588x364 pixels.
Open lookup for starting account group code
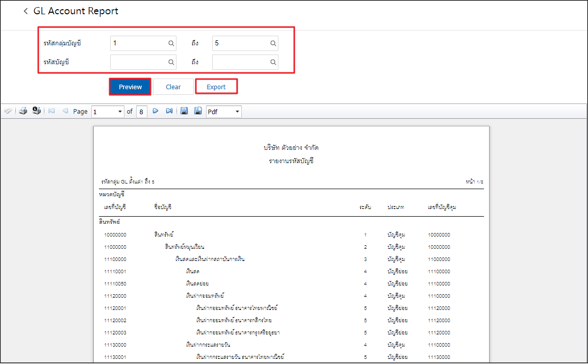point(171,43)
